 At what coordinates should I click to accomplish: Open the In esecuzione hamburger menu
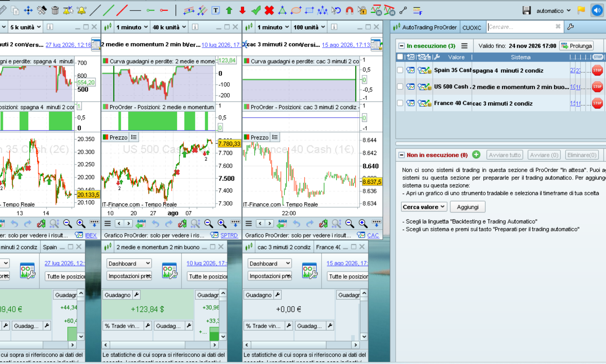click(464, 46)
